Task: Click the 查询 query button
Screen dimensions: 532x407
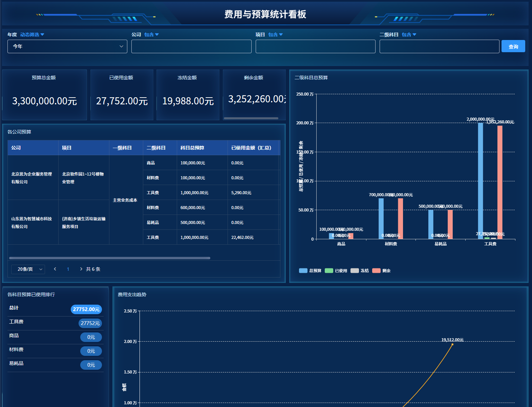Action: click(513, 46)
